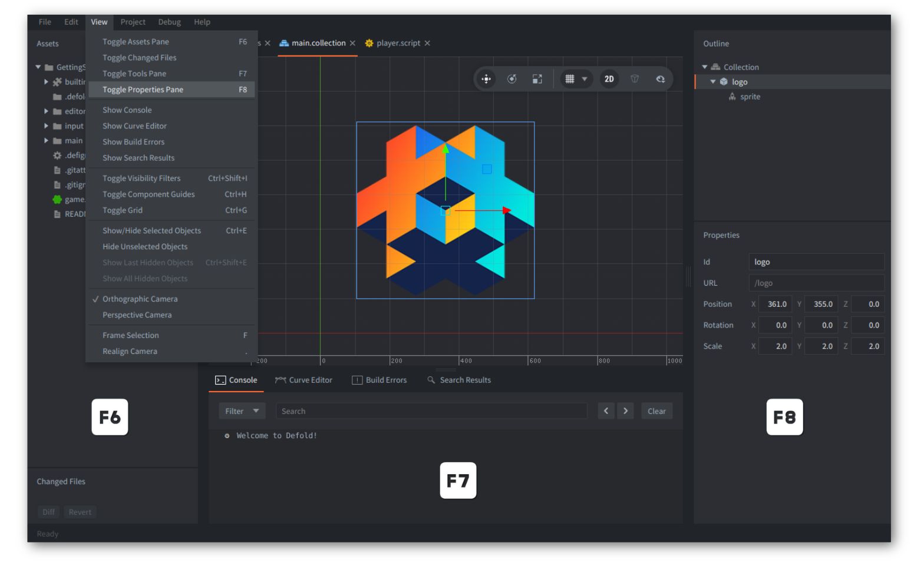Image resolution: width=924 pixels, height=563 pixels.
Task: Open grid settings dropdown arrow
Action: click(585, 79)
